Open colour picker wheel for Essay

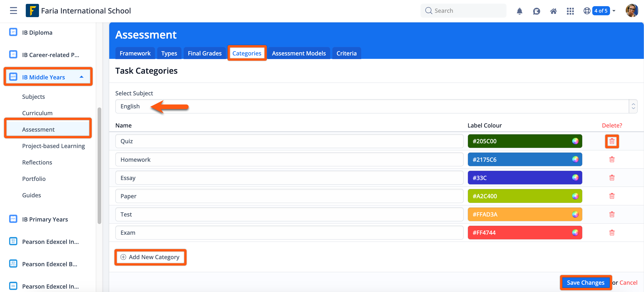(575, 177)
